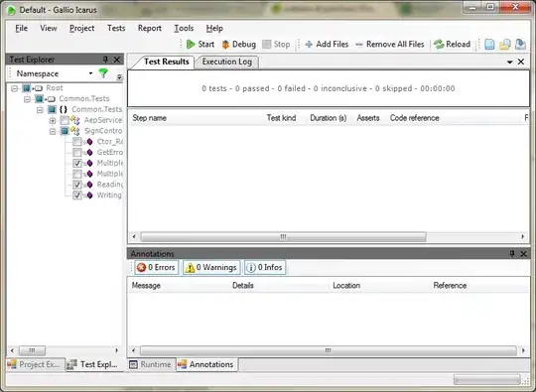Viewport: 536px width, 392px height.
Task: Select the Root tree item
Action: coord(55,88)
